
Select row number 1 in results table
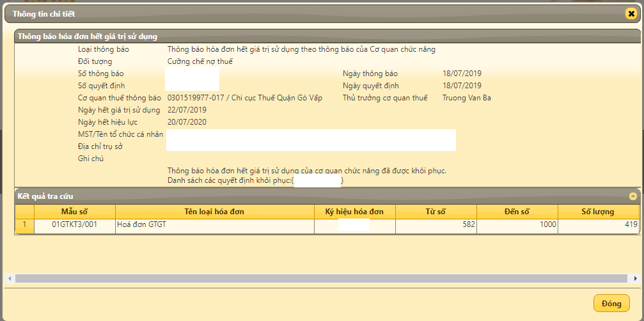[x=25, y=225]
